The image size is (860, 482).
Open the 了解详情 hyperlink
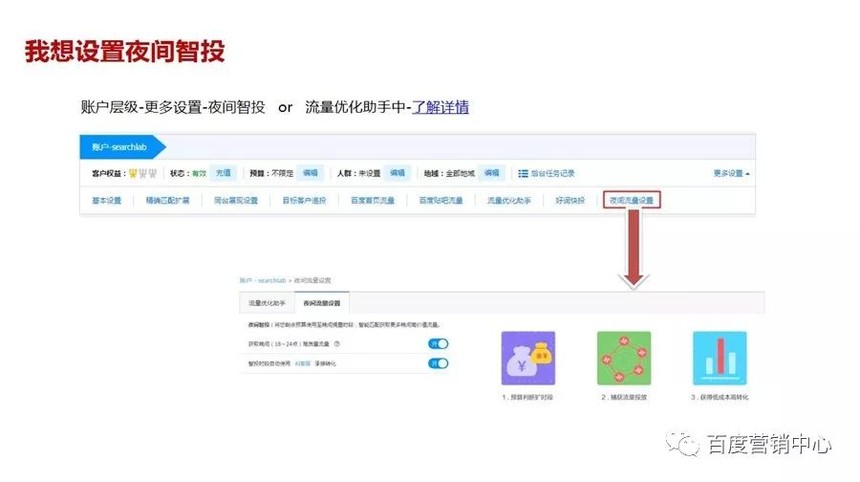point(440,107)
